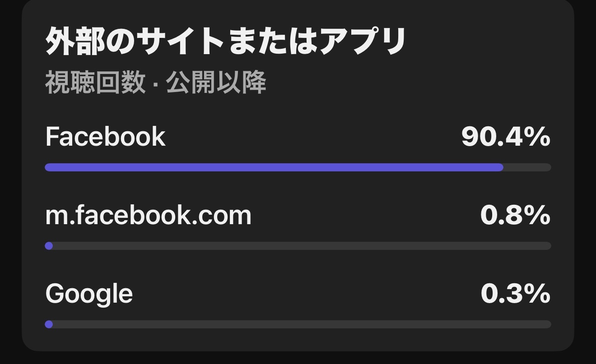The width and height of the screenshot is (596, 364).
Task: Click the unfilled end of Facebook bar
Action: pyautogui.click(x=527, y=167)
